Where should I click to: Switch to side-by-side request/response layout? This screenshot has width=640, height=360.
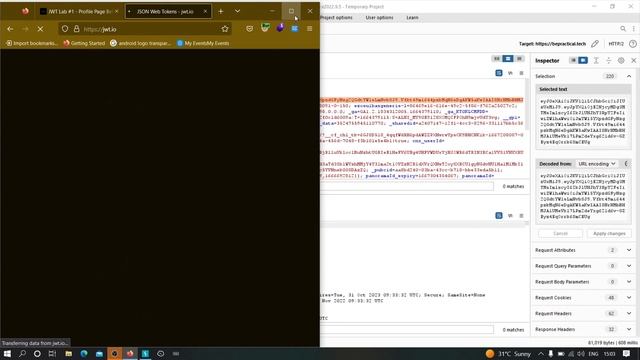tap(497, 59)
